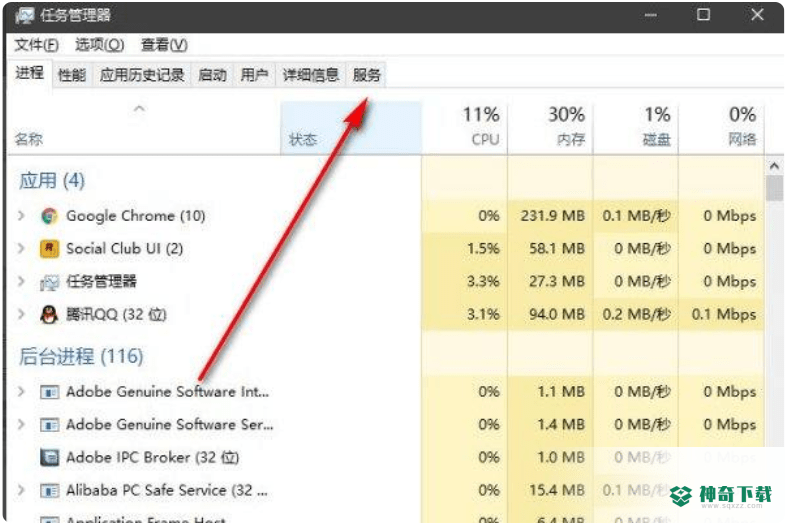Sort by the 名称 column header
The image size is (787, 525).
[144, 128]
